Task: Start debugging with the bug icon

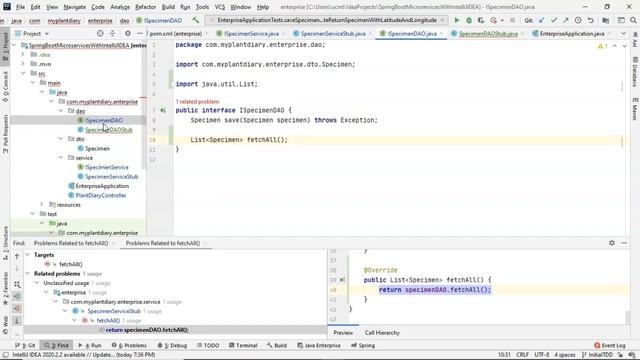Action: point(469,20)
